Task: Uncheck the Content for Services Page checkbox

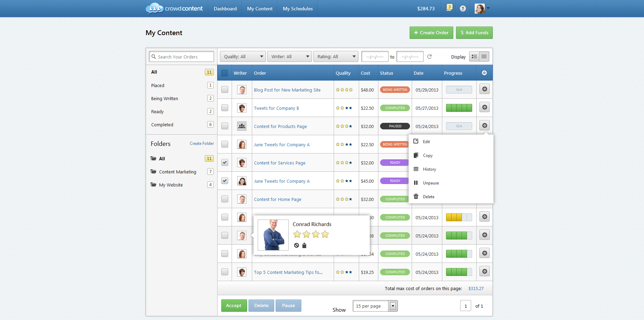Action: pyautogui.click(x=225, y=162)
